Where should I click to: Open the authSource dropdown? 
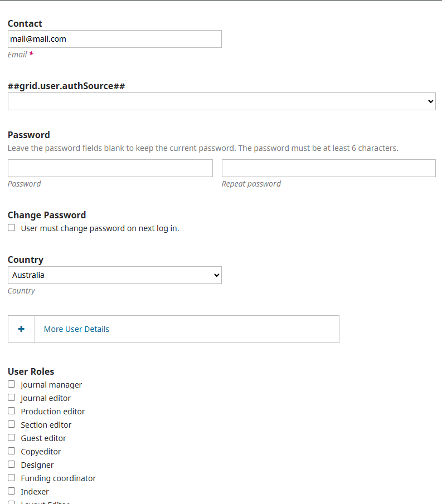(x=222, y=101)
